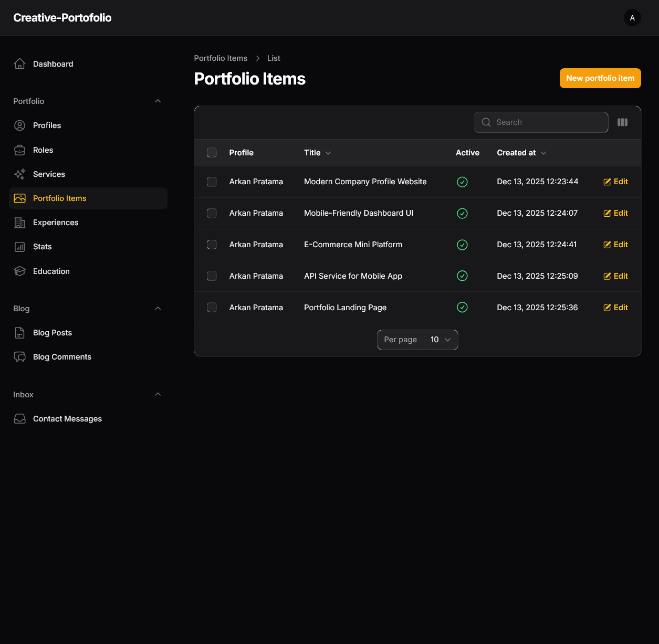
Task: Collapse the Portfolio sidebar group
Action: pos(158,101)
